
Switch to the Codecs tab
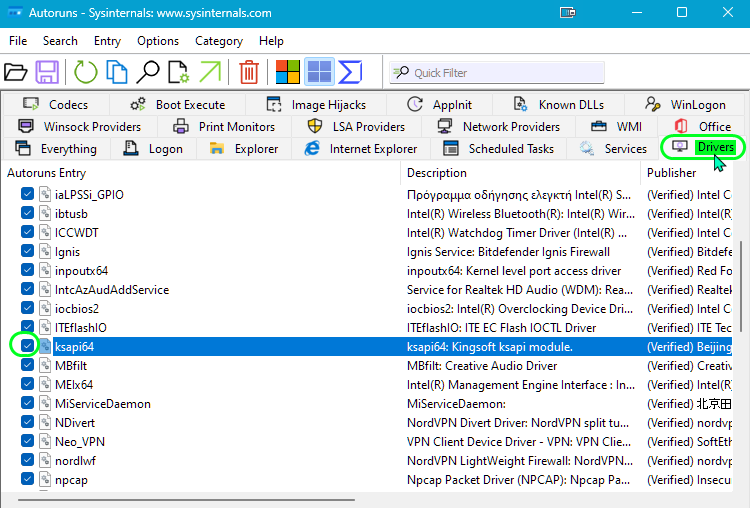(55, 104)
